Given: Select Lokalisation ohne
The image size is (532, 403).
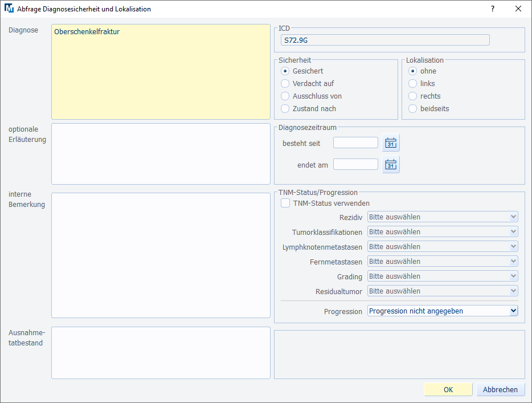Looking at the screenshot, I should tap(412, 71).
